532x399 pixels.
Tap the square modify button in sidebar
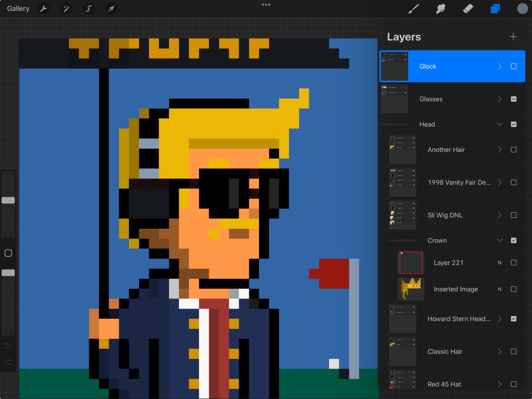pos(8,253)
